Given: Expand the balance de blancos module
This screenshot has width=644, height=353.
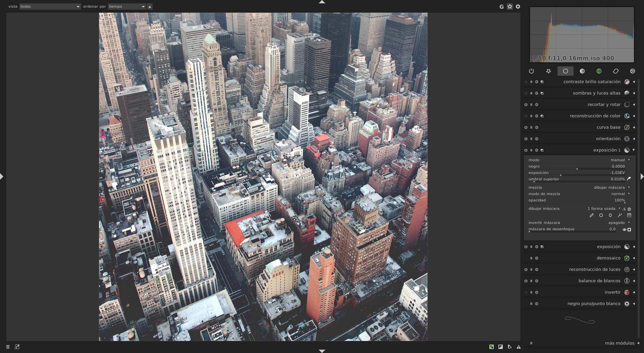Looking at the screenshot, I should (634, 281).
